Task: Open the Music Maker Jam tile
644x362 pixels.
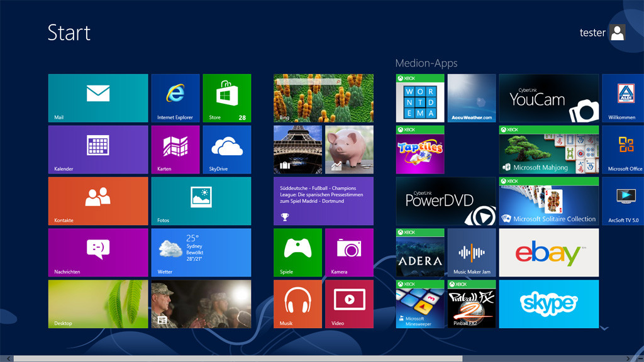Action: (472, 253)
